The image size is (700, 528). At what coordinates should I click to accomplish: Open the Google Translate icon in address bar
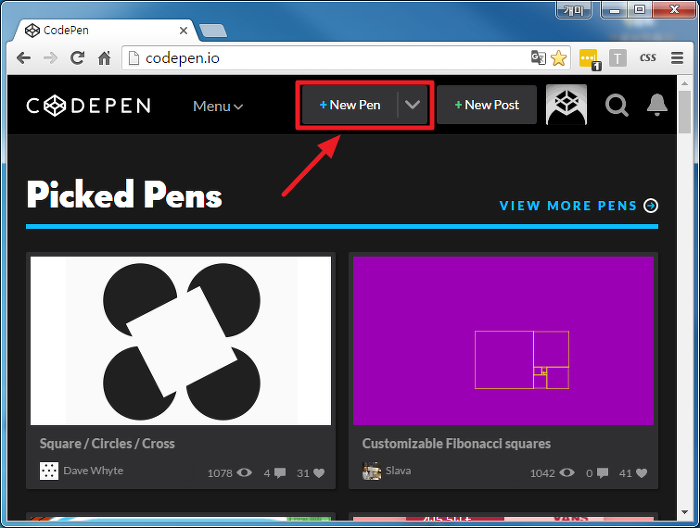coord(538,58)
